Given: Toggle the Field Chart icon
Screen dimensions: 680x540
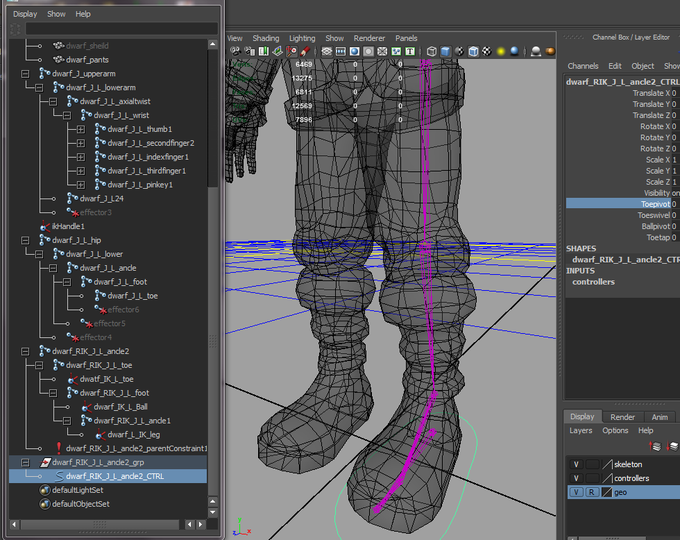Looking at the screenshot, I should 382,52.
